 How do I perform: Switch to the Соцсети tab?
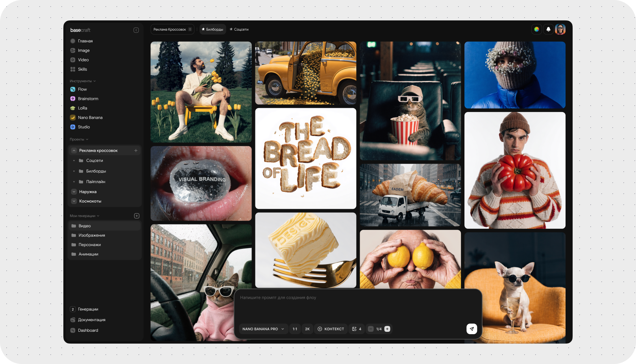(x=239, y=29)
